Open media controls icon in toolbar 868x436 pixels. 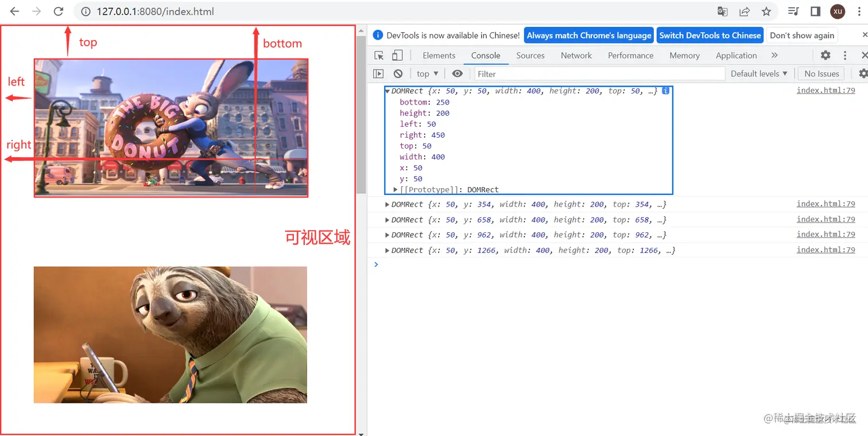(x=793, y=11)
